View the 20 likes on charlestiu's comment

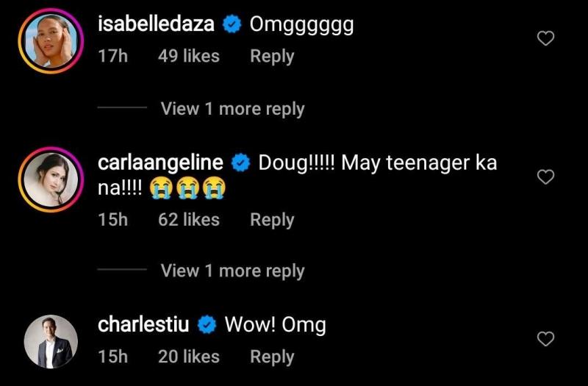[189, 357]
